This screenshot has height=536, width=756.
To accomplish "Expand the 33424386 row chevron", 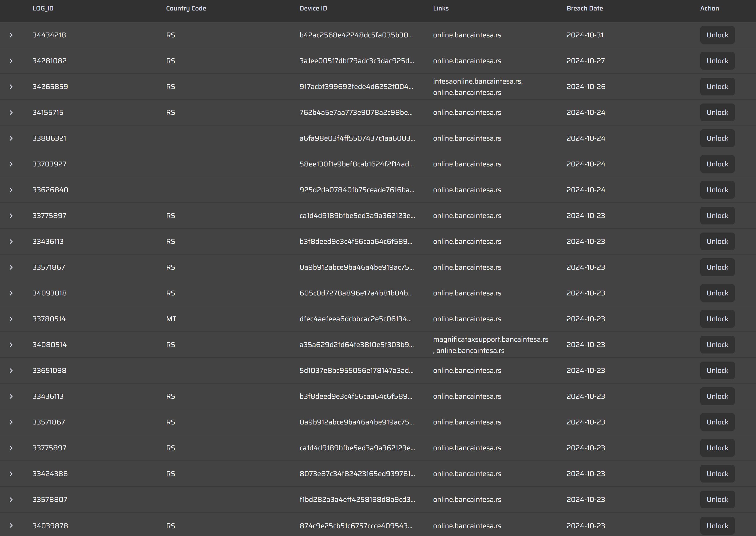I will [11, 474].
